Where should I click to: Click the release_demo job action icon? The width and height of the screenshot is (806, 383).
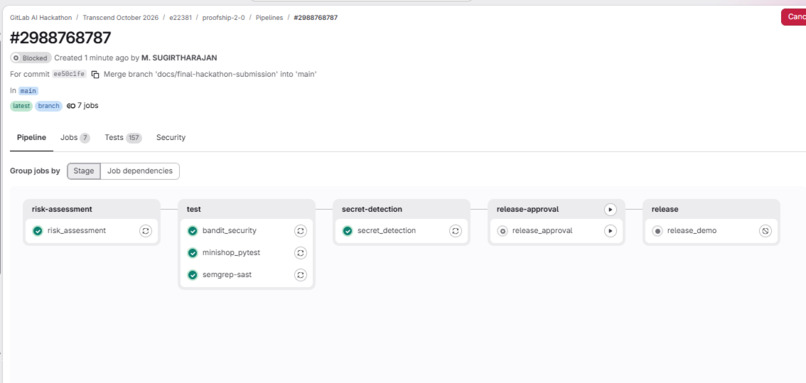click(x=765, y=231)
